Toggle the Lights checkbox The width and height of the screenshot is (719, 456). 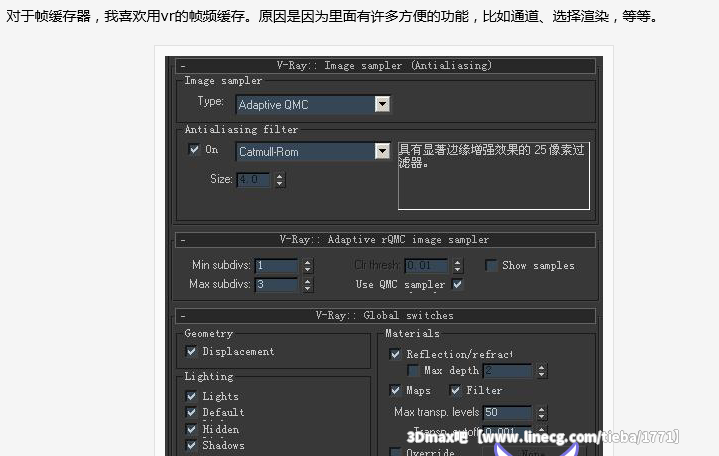[x=191, y=396]
